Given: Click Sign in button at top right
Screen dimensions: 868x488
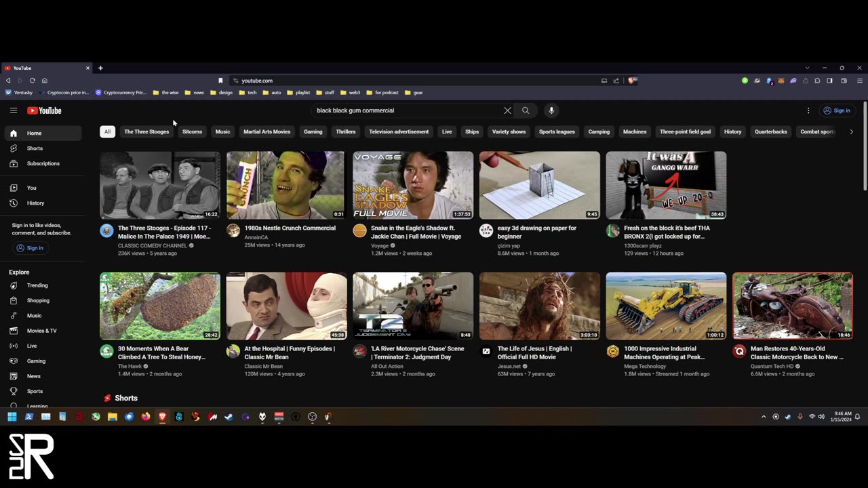Looking at the screenshot, I should click(x=836, y=110).
